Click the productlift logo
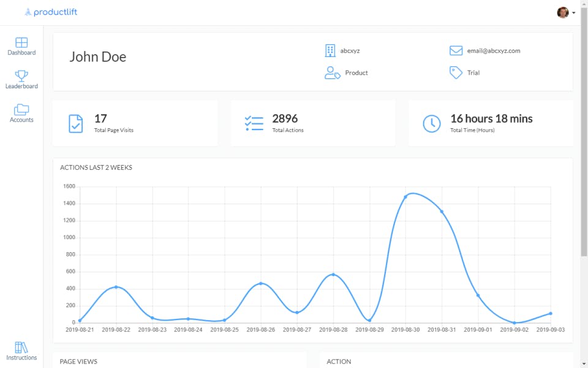This screenshot has width=588, height=368. tap(51, 12)
